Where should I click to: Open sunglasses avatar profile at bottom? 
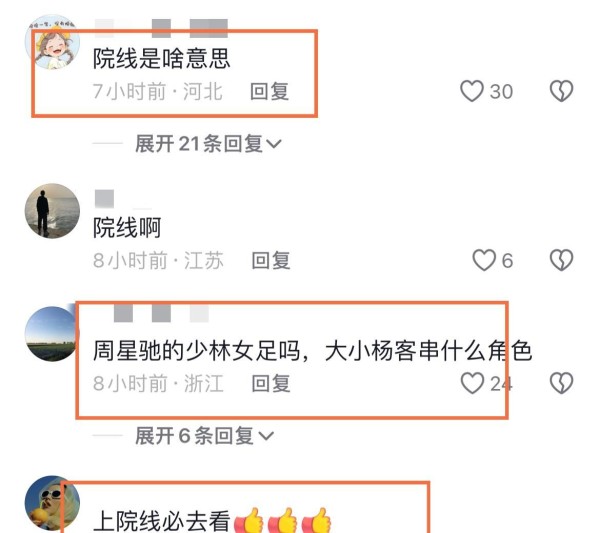[52, 503]
